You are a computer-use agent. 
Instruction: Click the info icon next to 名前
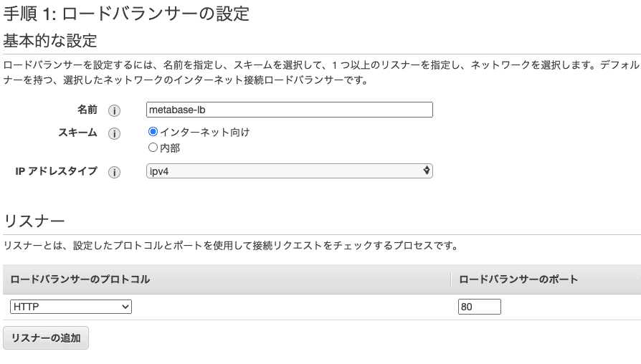point(114,110)
